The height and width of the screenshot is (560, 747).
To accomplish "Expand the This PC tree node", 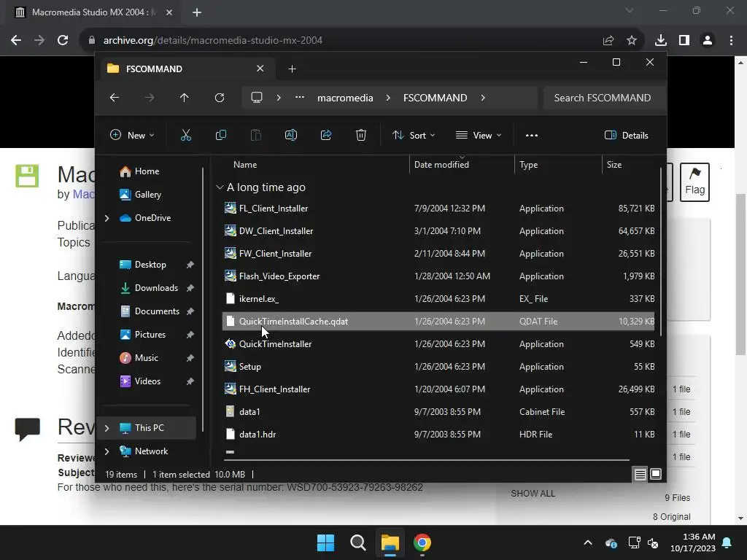I will (107, 427).
